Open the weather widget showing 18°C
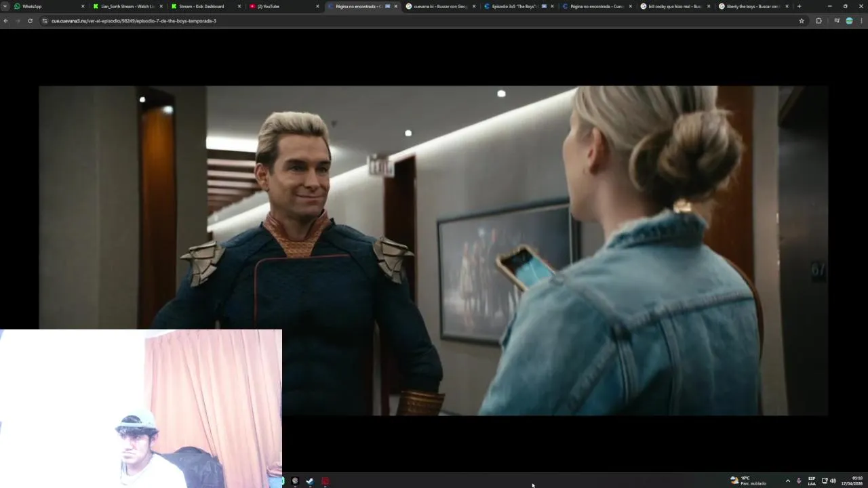Screen dimensions: 868x488 click(749, 481)
